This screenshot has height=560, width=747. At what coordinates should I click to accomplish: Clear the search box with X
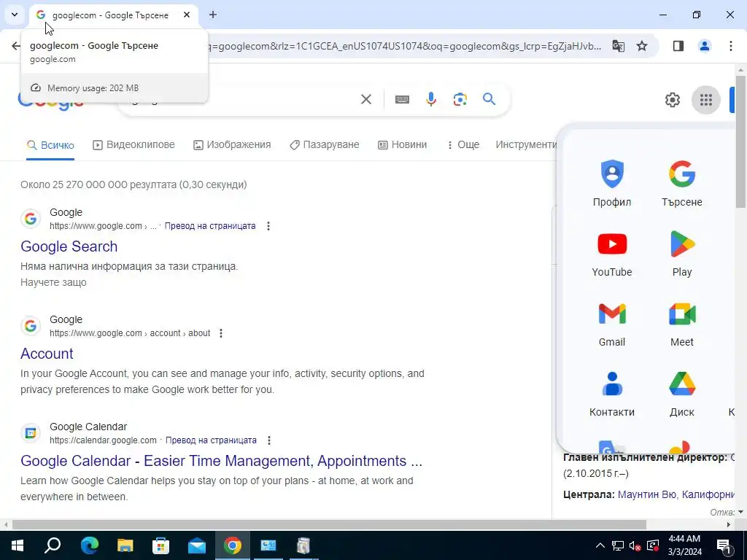[366, 99]
